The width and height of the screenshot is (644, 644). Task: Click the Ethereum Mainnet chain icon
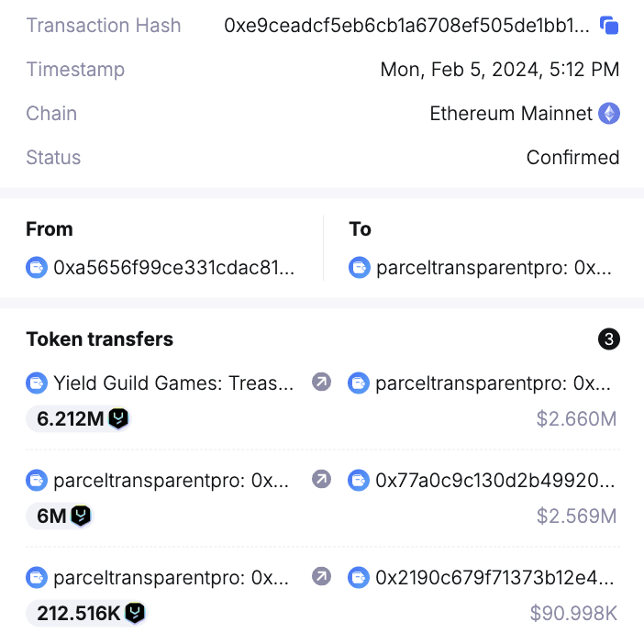(x=609, y=114)
